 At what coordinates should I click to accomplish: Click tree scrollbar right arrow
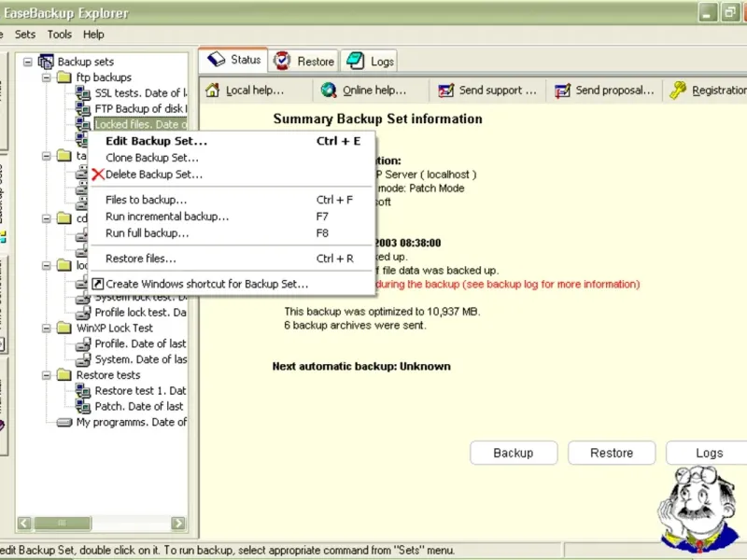click(178, 523)
